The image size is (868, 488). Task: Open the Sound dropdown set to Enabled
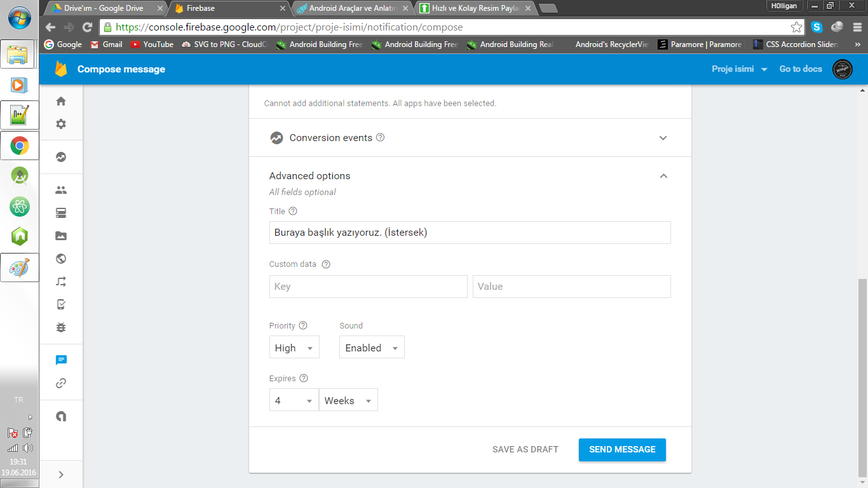(371, 348)
